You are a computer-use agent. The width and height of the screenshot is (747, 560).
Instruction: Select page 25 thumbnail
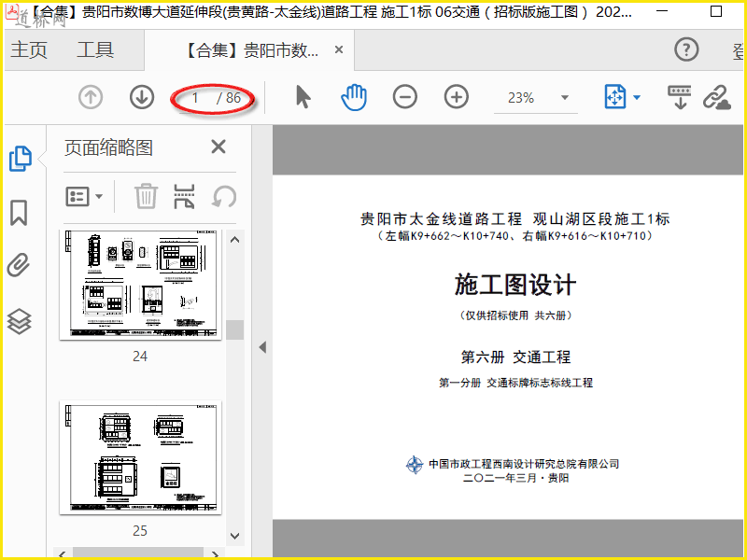point(141,457)
